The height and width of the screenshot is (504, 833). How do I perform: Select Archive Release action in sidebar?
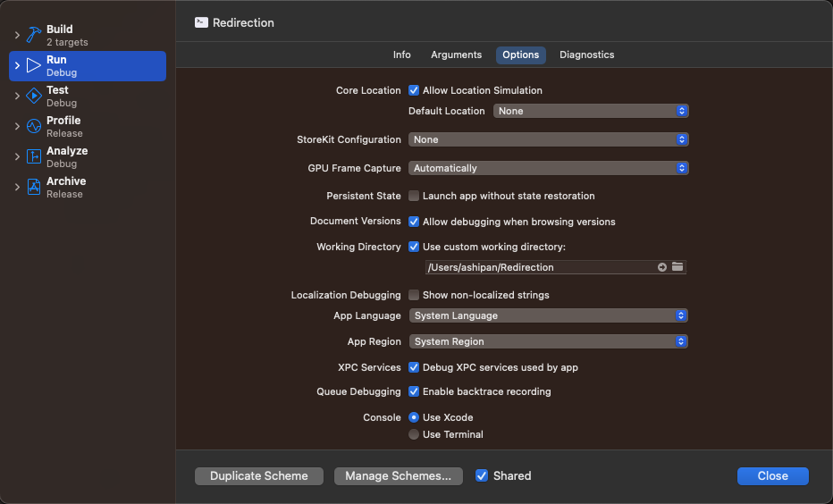click(88, 187)
